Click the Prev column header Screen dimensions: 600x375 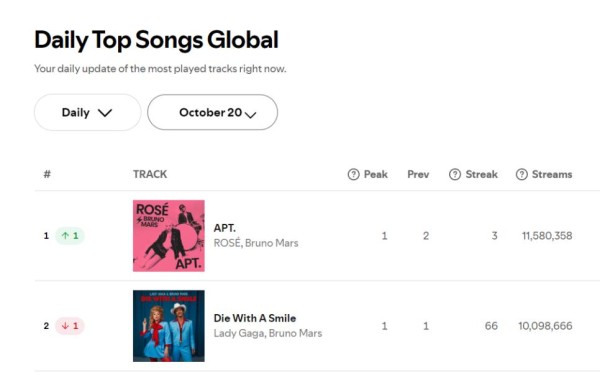tap(418, 174)
